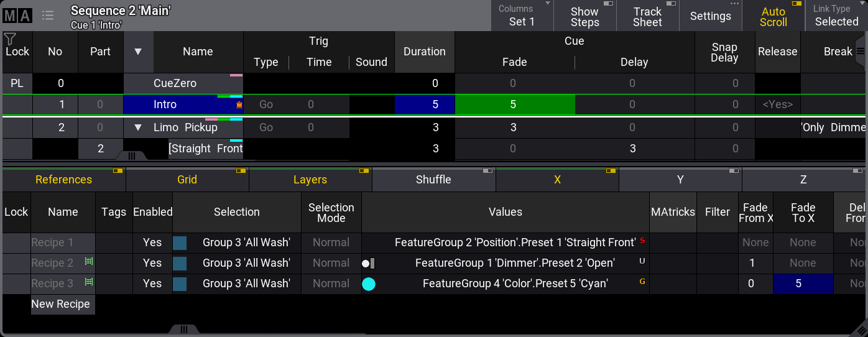Click the cyan color swatch in Recipe 3
The height and width of the screenshot is (337, 868).
369,284
